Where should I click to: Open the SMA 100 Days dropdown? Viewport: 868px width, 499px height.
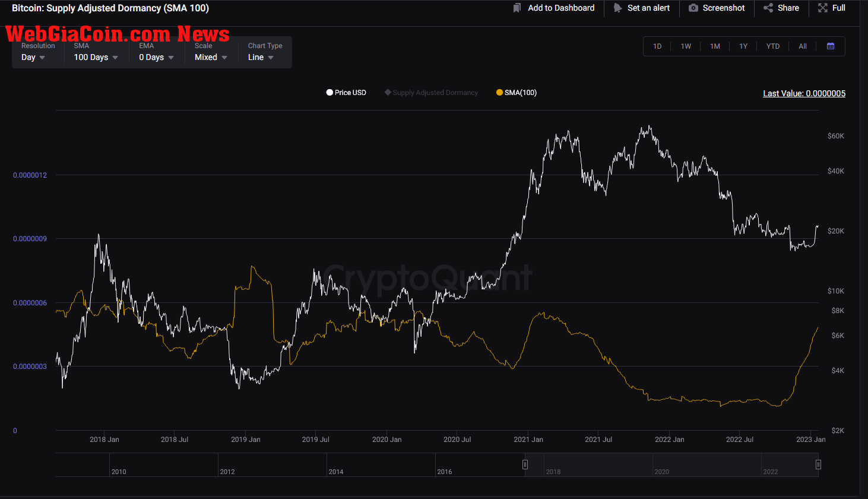[96, 58]
